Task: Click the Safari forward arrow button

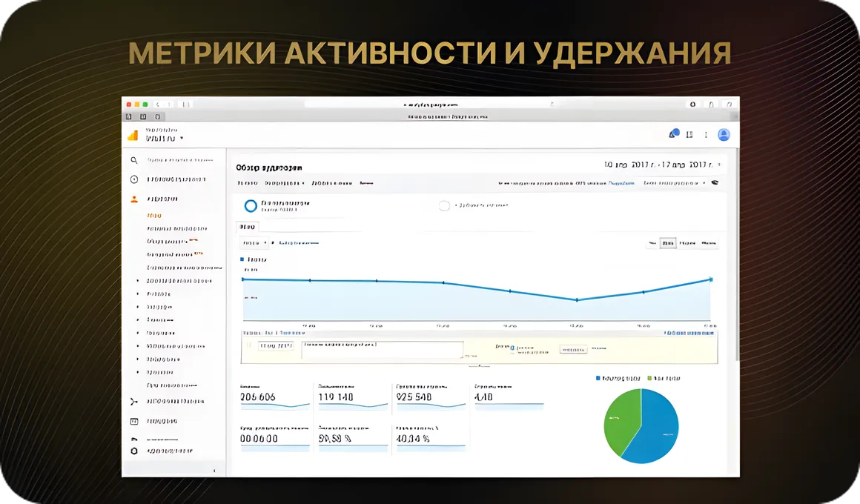Action: point(168,105)
